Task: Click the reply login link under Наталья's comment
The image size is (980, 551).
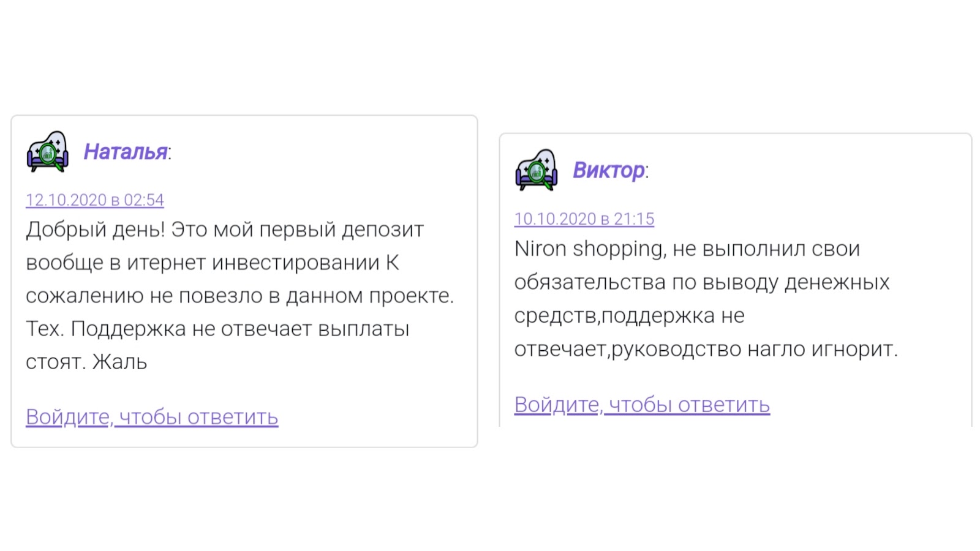Action: (x=152, y=417)
